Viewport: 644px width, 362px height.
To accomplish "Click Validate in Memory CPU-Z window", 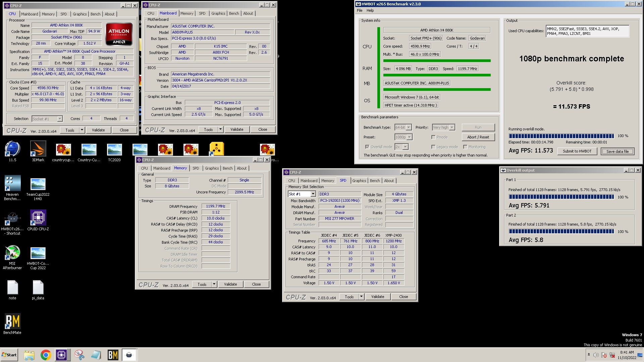I will tap(230, 284).
